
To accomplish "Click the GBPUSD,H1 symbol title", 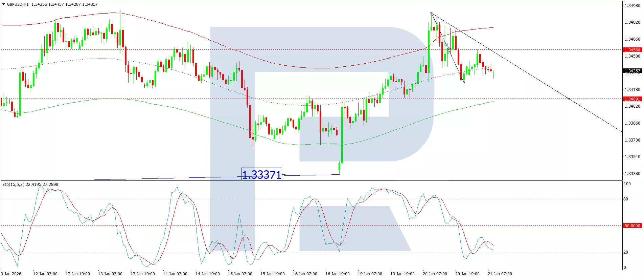I will [x=18, y=4].
